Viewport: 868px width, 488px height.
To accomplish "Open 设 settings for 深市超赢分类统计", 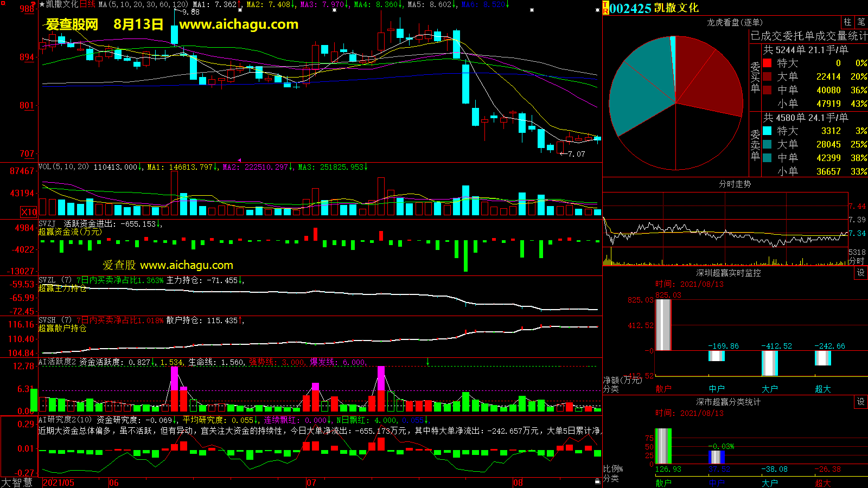I will click(861, 402).
